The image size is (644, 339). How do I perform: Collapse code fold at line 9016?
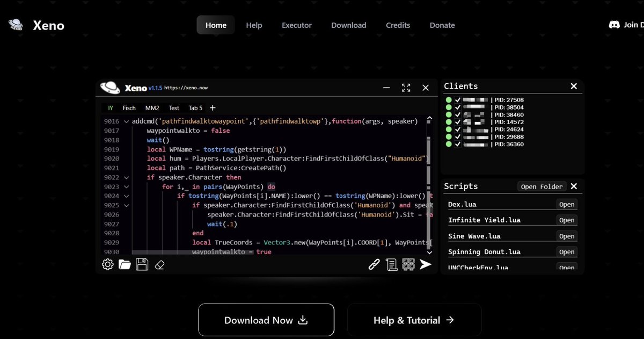(x=127, y=121)
